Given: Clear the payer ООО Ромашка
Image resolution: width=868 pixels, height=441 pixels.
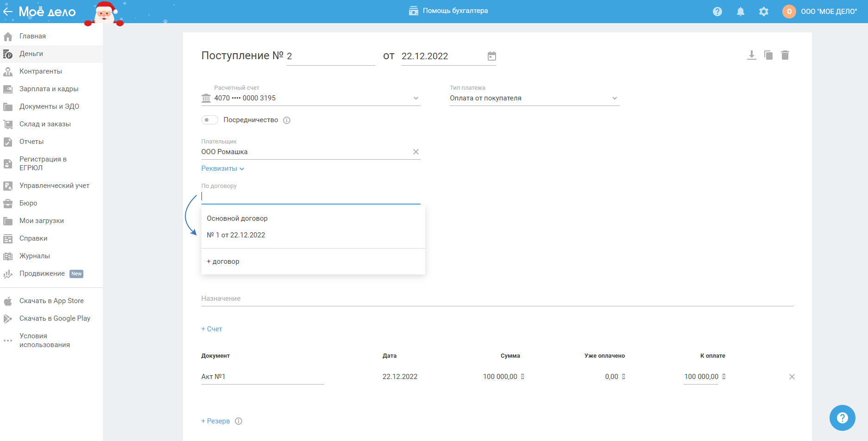Looking at the screenshot, I should click(x=415, y=152).
